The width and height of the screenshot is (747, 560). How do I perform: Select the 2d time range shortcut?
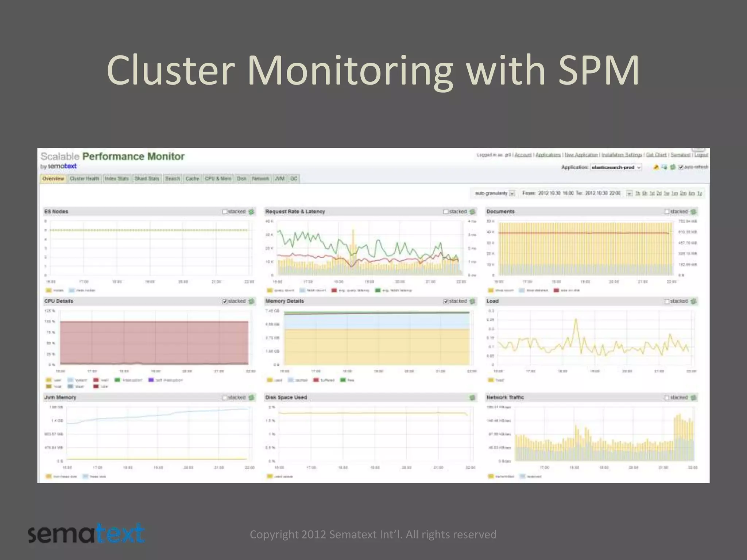click(x=659, y=194)
